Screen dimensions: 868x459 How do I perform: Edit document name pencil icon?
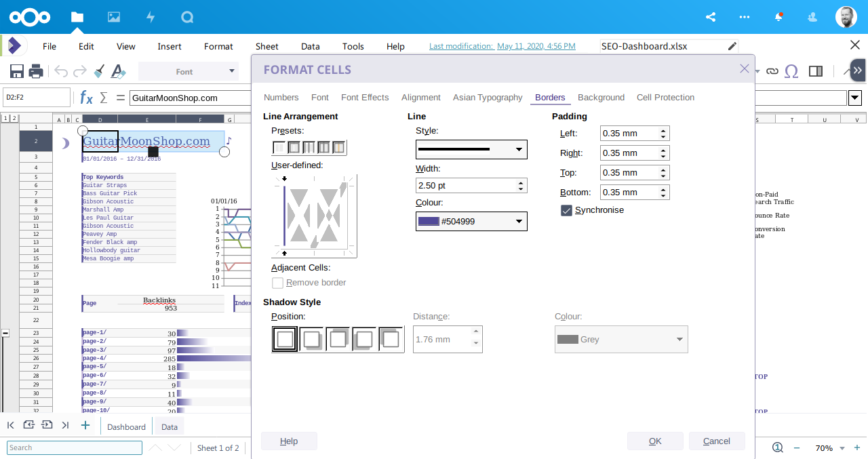coord(732,46)
